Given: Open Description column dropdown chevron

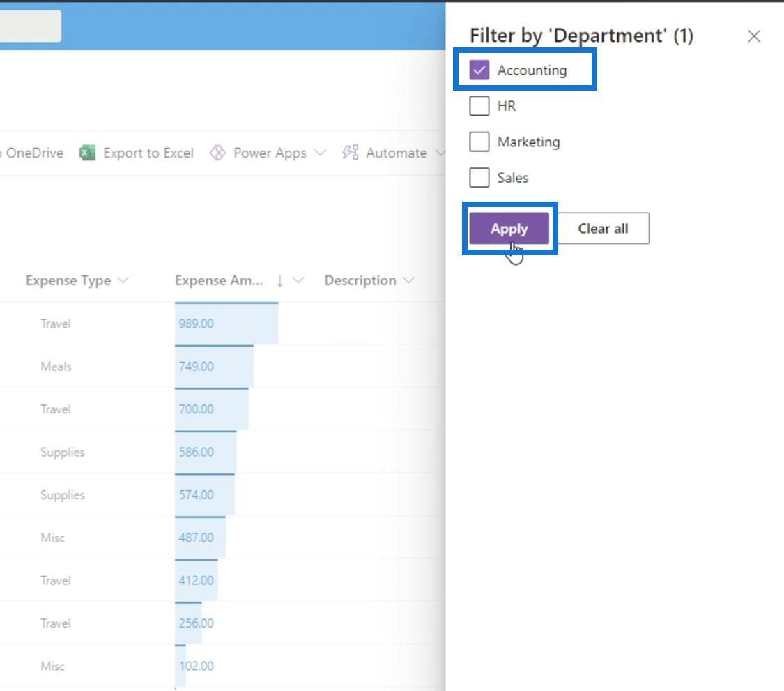Looking at the screenshot, I should pyautogui.click(x=408, y=280).
